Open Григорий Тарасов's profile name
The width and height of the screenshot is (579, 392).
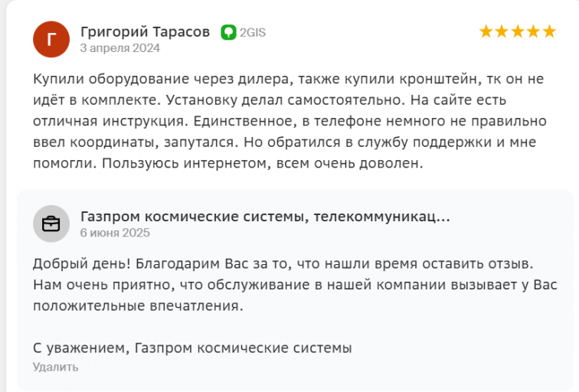click(145, 31)
